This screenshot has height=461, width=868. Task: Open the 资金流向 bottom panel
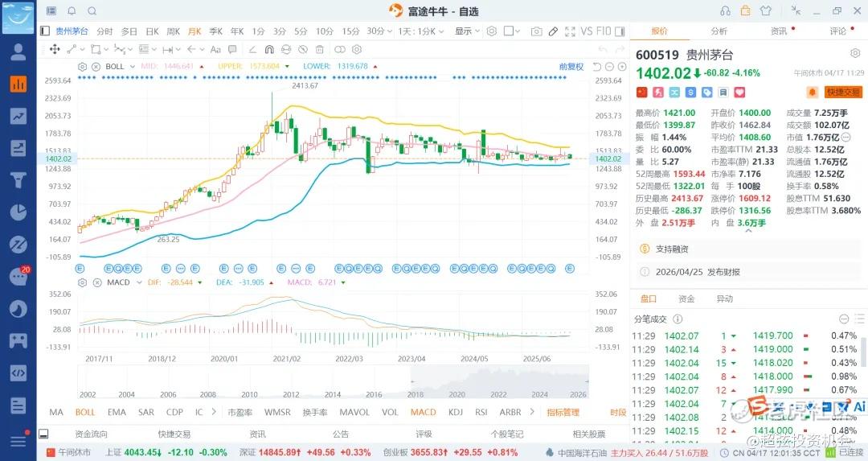click(92, 434)
